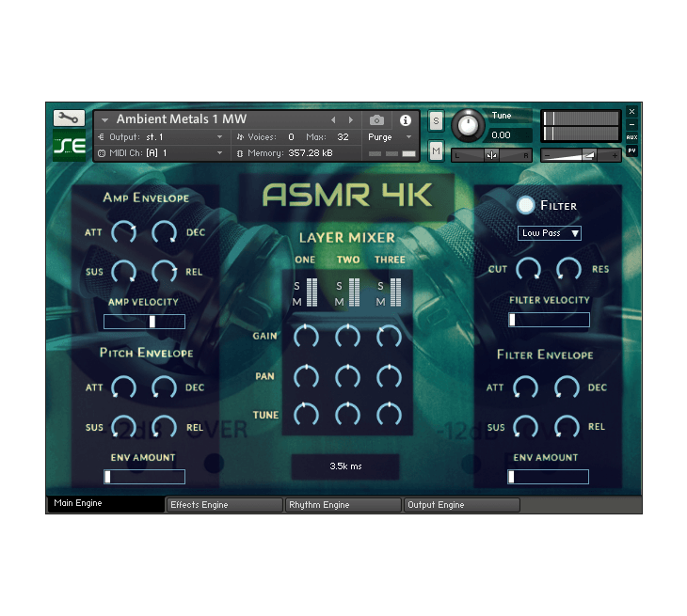Screen dimensions: 687x616
Task: Go to next instrument preset arrow
Action: coord(350,119)
